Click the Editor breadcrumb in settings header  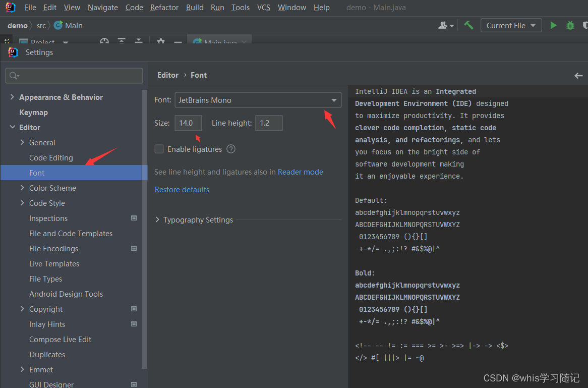click(167, 75)
